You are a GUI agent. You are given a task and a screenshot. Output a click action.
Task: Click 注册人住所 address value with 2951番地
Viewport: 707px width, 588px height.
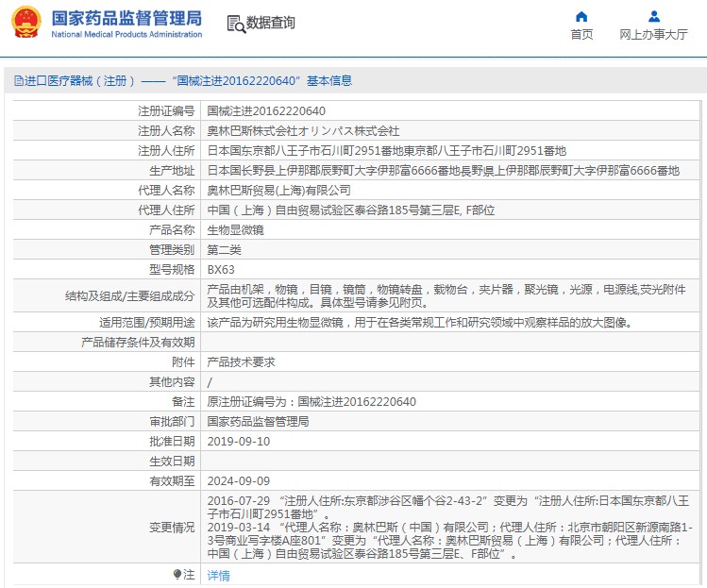click(x=386, y=151)
